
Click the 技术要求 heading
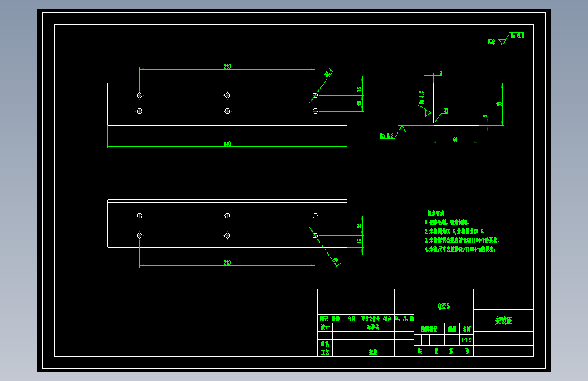point(436,214)
